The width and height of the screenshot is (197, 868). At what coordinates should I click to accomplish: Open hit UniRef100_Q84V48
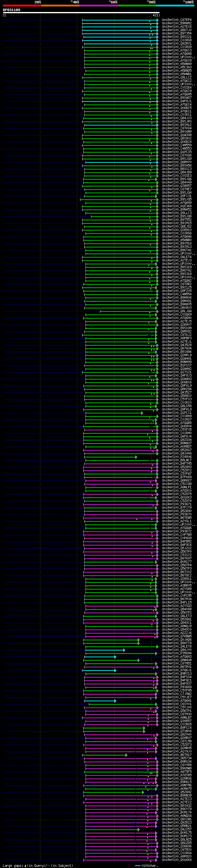176,609
